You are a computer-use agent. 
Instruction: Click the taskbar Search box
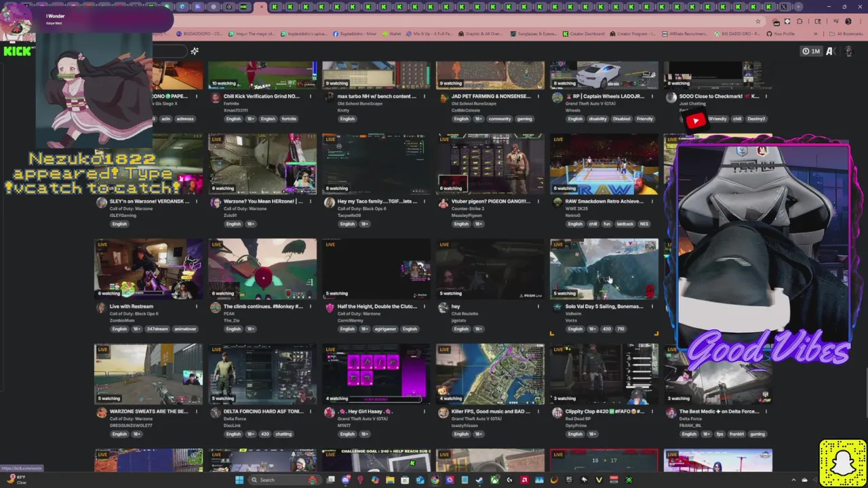[285, 480]
